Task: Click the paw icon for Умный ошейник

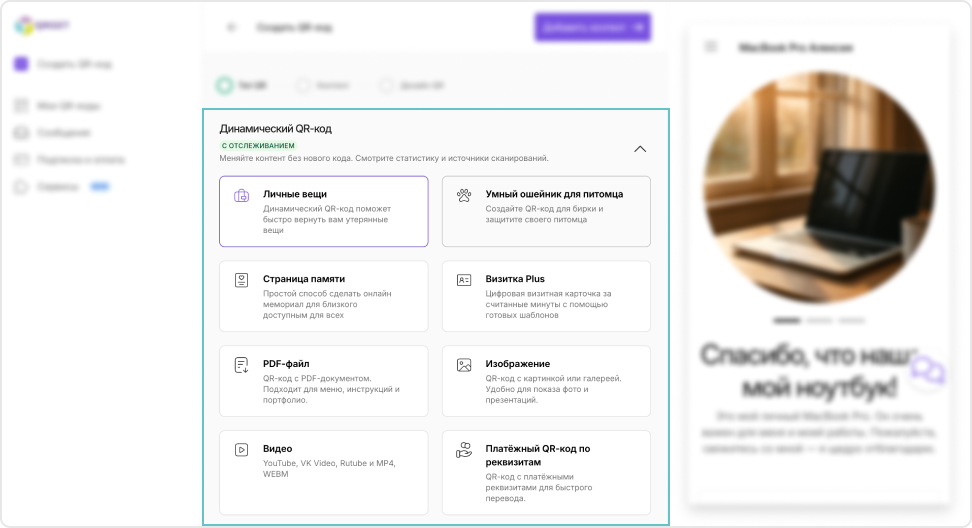Action: tap(464, 195)
